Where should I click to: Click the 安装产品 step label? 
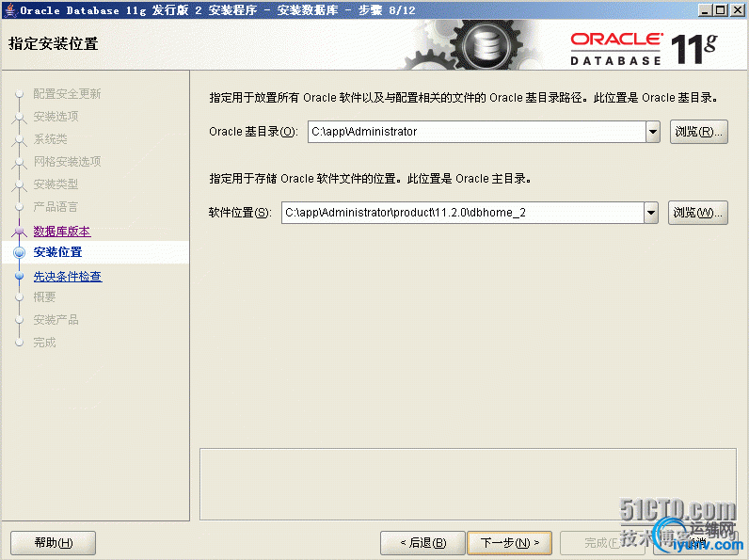(x=56, y=320)
